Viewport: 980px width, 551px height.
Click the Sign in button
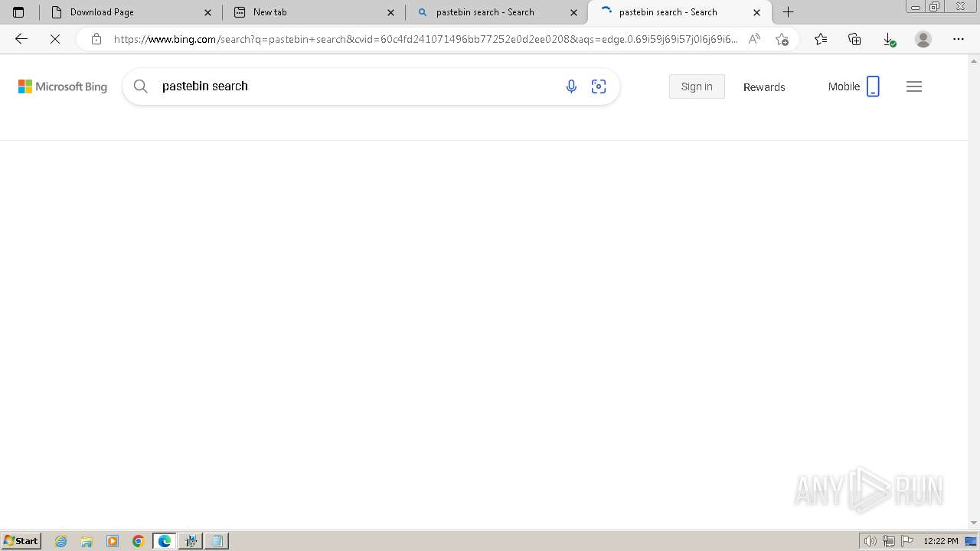[697, 86]
